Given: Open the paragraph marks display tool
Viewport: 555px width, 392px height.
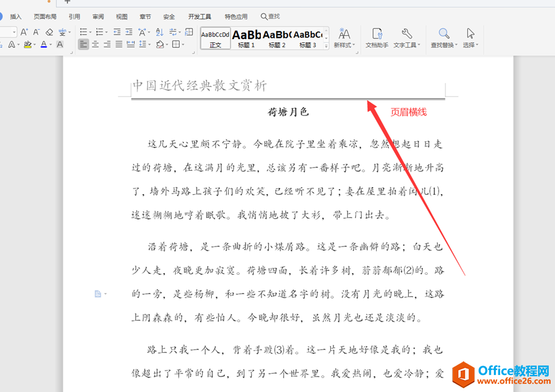Looking at the screenshot, I should (173, 32).
